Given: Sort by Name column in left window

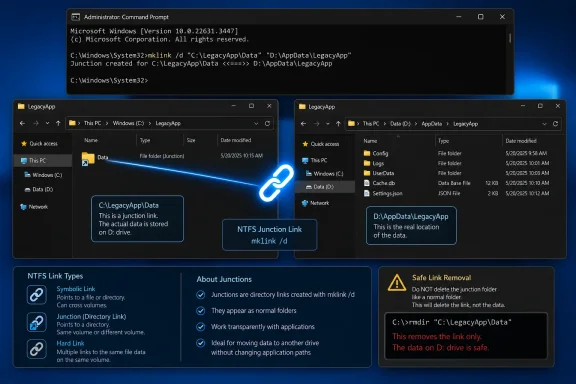Looking at the screenshot, I should click(x=91, y=140).
